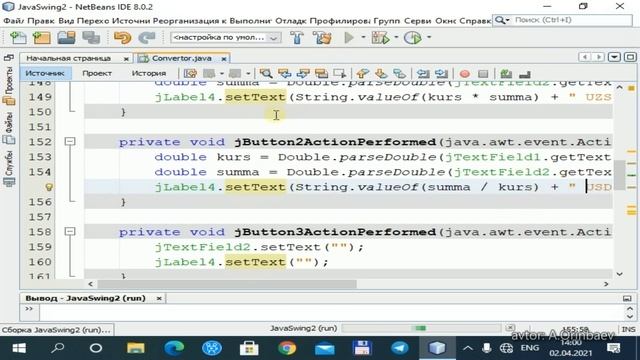640x360 pixels.
Task: Click the Clean and Build icon
Action: click(322, 38)
